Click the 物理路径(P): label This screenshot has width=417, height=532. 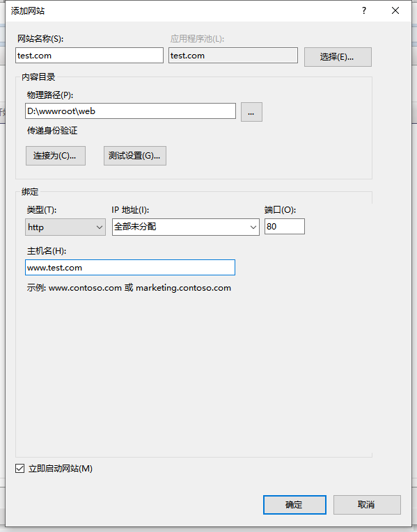coord(50,95)
